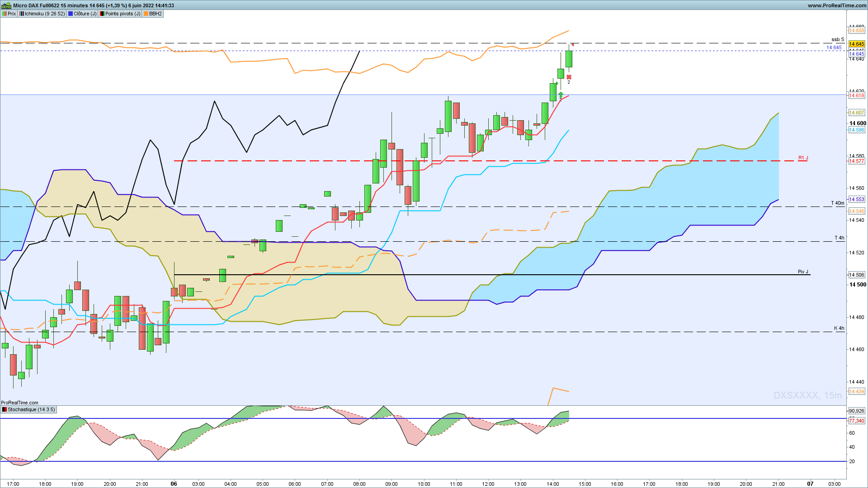This screenshot has height=488, width=868.
Task: Click the blue 14 553 price tag
Action: click(x=857, y=199)
